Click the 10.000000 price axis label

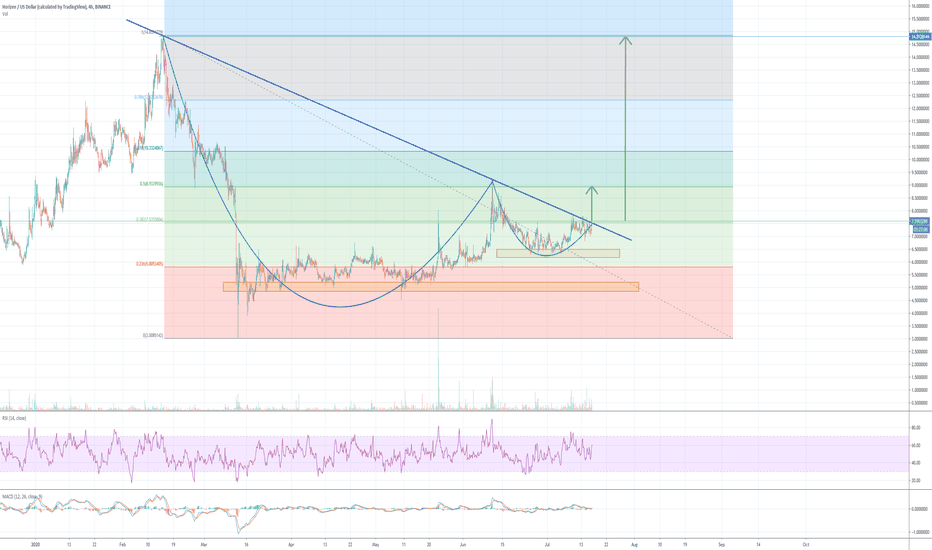(x=920, y=159)
